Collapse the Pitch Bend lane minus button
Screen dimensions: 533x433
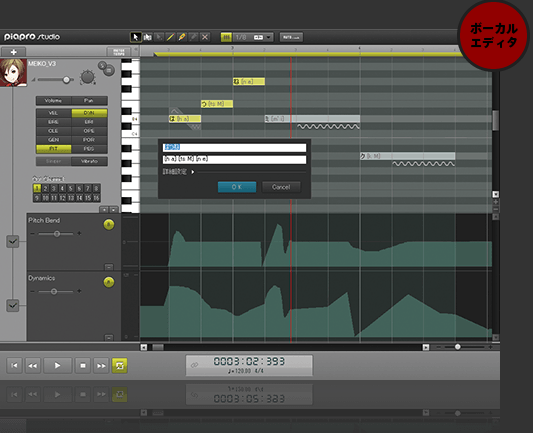108,267
